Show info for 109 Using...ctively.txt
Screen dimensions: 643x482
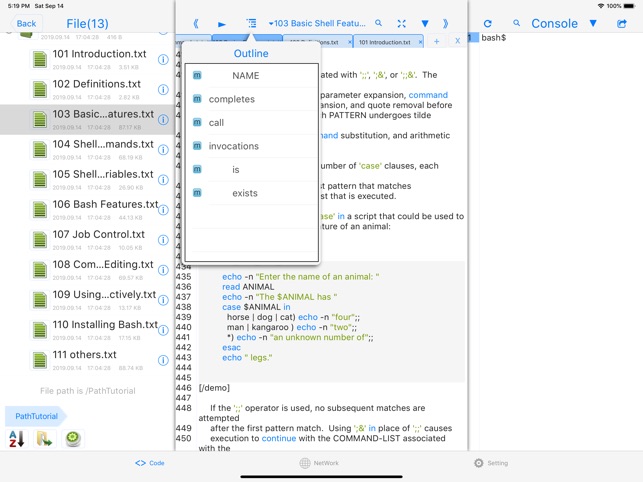click(163, 300)
